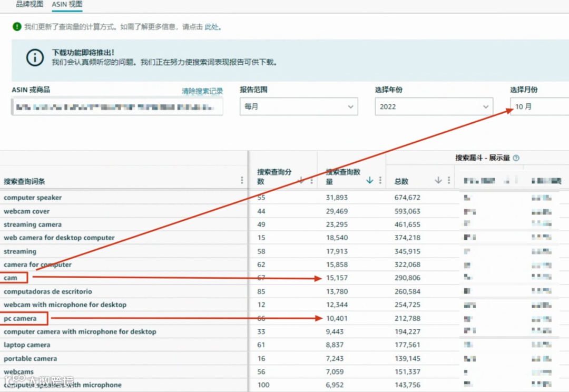Click the info circle icon in the download banner

35,57
